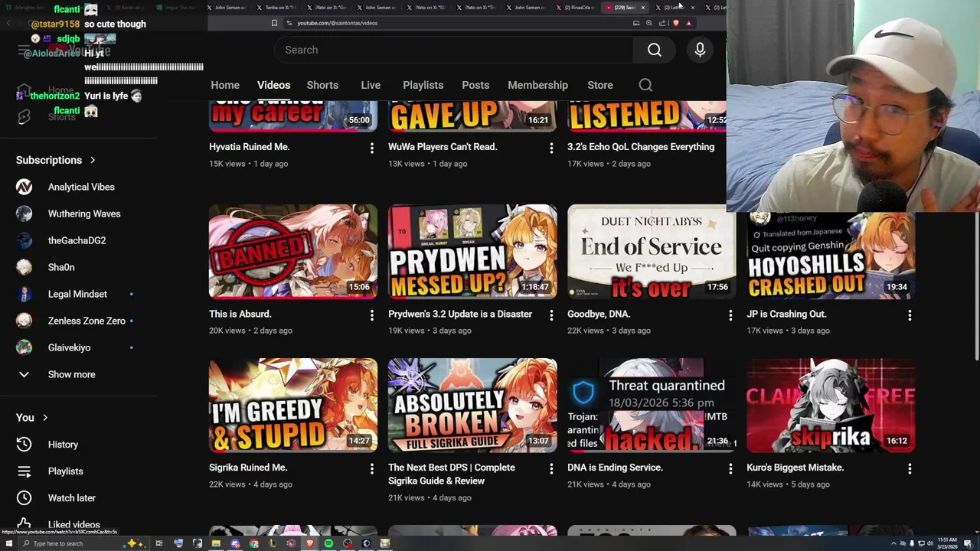The image size is (980, 551).
Task: Show hidden system tray icons
Action: [x=893, y=543]
